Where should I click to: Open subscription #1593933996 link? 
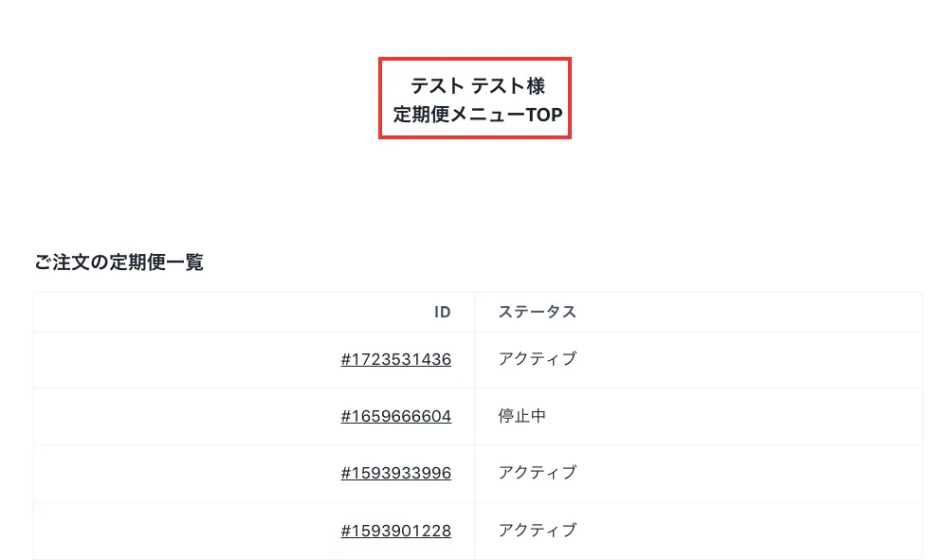396,473
